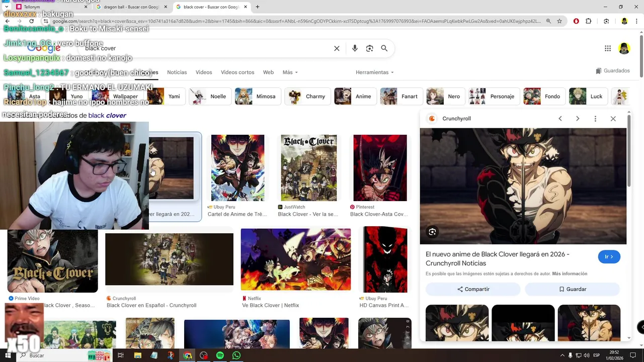The image size is (644, 362).
Task: Open the Google apps grid
Action: point(608,48)
